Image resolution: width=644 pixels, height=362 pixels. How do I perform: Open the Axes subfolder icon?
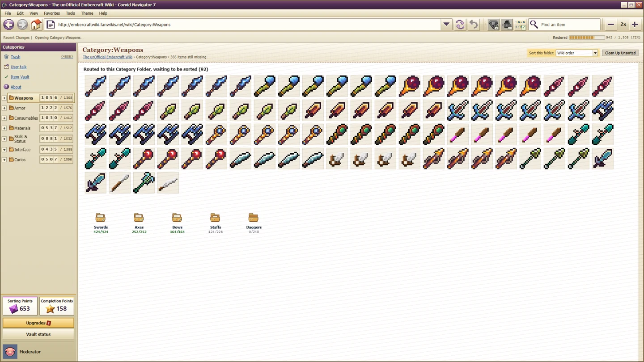(139, 218)
